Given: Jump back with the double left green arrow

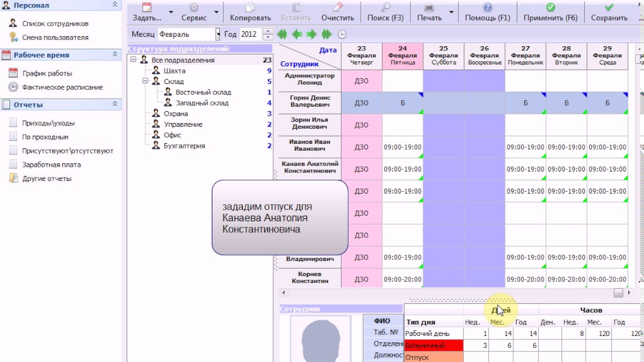Looking at the screenshot, I should point(282,34).
